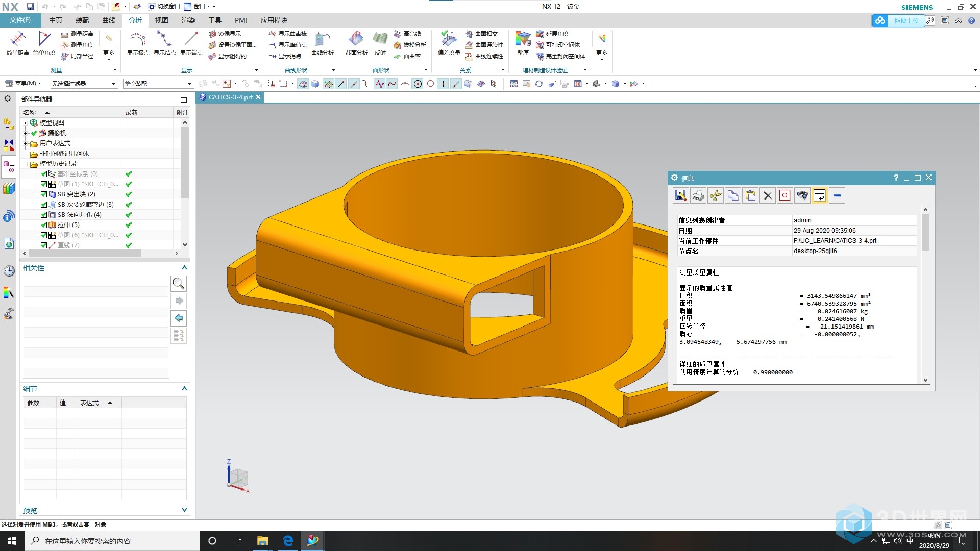Click the save icon in the title bar
Image resolution: width=980 pixels, height=551 pixels.
(30, 7)
